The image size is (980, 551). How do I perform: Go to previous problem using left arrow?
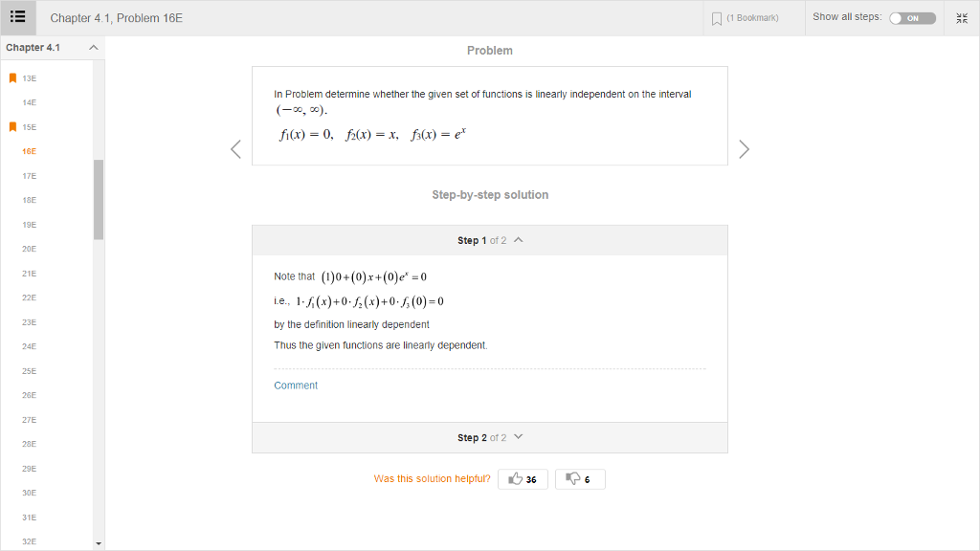tap(235, 148)
